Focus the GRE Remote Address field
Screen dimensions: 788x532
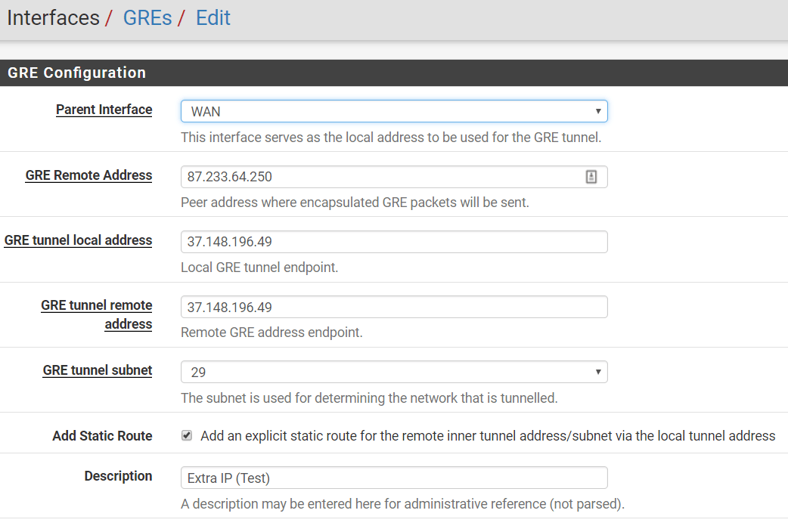382,177
